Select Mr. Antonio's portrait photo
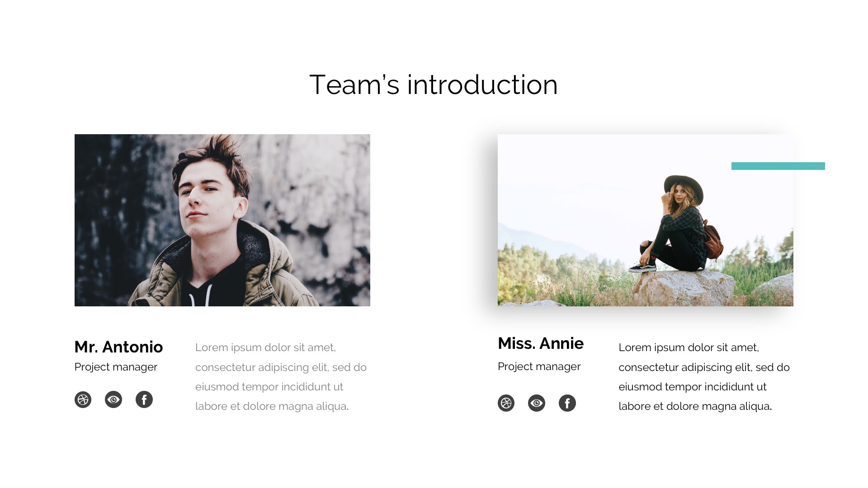This screenshot has width=868, height=488. [x=222, y=220]
